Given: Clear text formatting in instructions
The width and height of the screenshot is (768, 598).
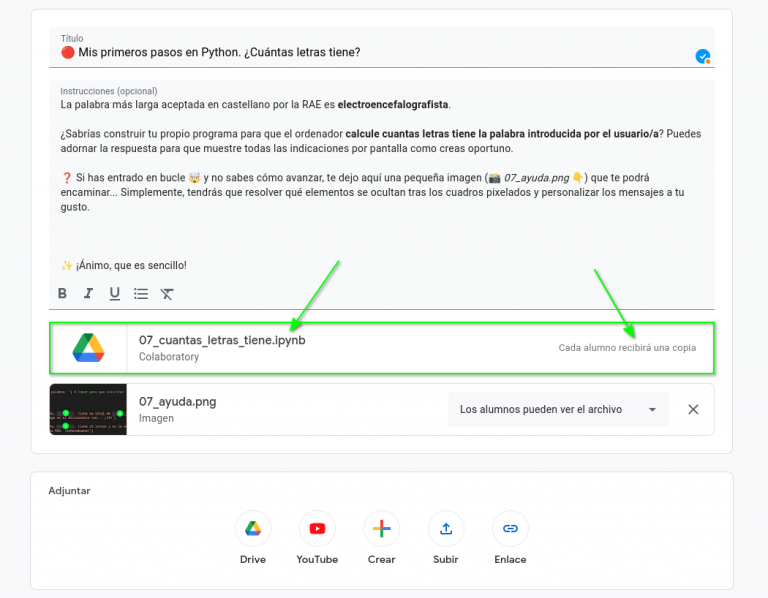Looking at the screenshot, I should pyautogui.click(x=167, y=293).
